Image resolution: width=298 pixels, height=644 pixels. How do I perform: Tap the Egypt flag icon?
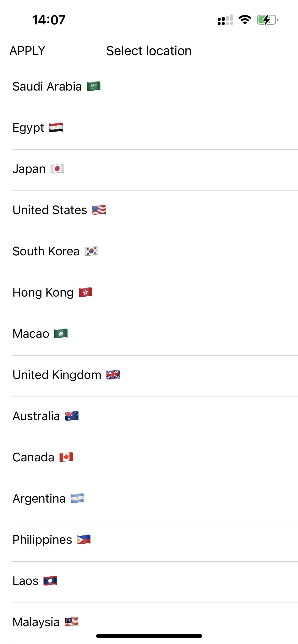tap(56, 128)
